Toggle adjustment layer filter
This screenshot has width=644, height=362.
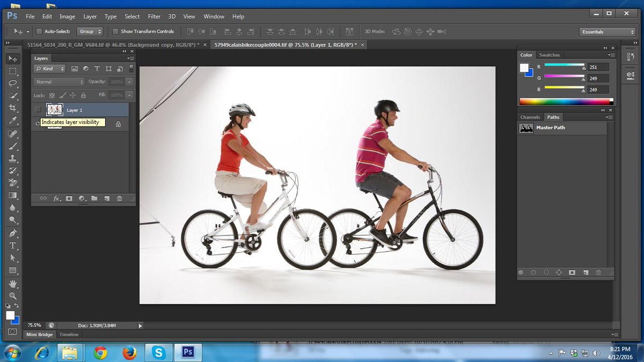pos(86,69)
